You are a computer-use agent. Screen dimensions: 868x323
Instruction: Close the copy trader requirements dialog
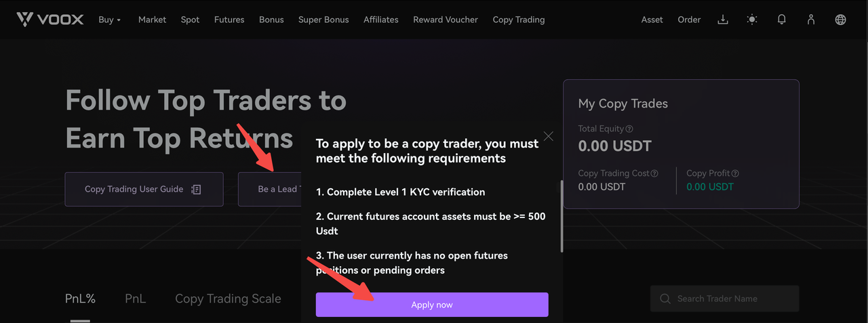pyautogui.click(x=549, y=136)
